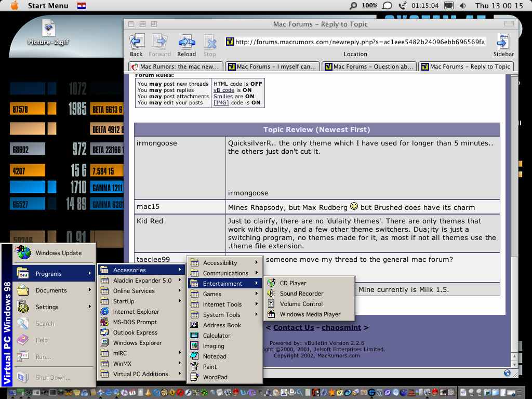
Task: Expand the mIRC submenu
Action: (141, 353)
